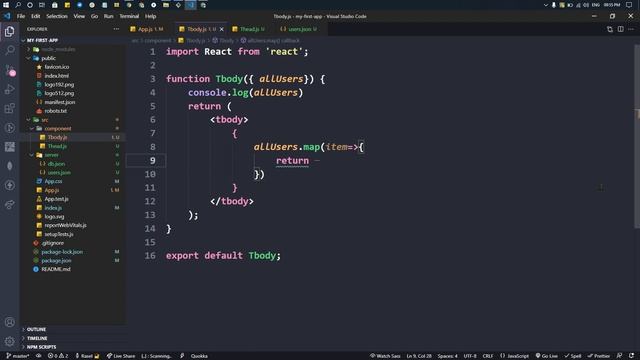This screenshot has height=360, width=640.
Task: Expand the OUTLINE section
Action: click(36, 329)
